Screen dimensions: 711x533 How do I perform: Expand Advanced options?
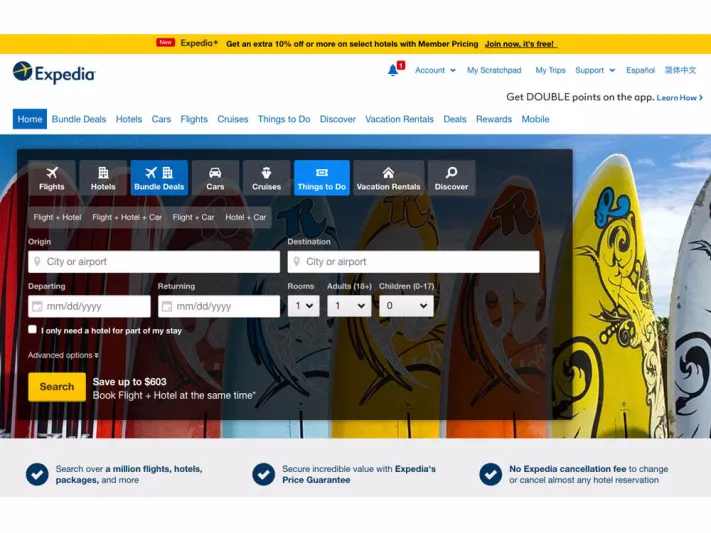pyautogui.click(x=63, y=355)
